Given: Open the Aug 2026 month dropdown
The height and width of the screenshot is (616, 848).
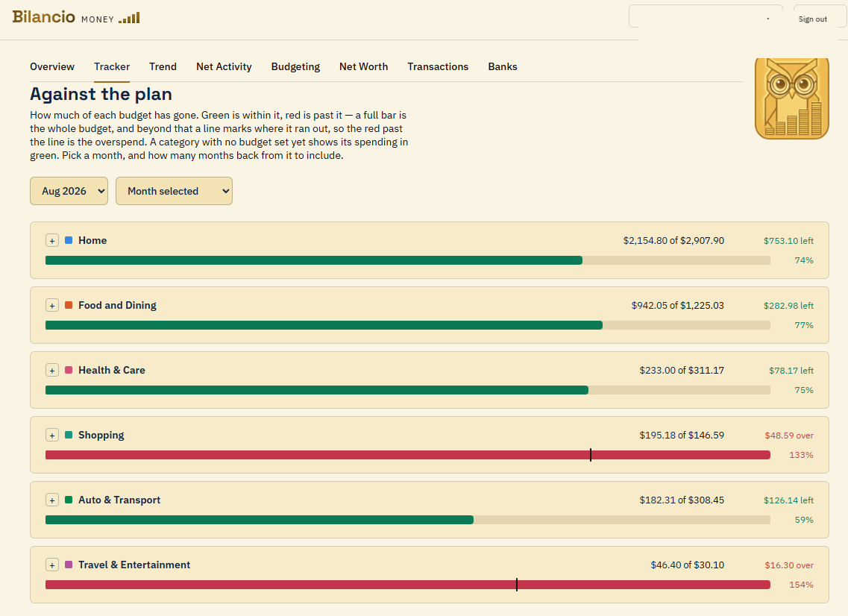Looking at the screenshot, I should (69, 191).
